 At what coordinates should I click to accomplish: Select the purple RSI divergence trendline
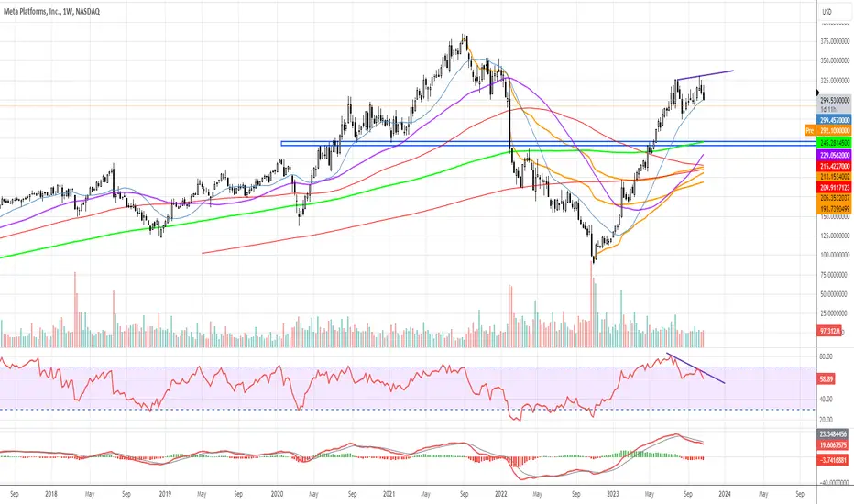coord(696,369)
